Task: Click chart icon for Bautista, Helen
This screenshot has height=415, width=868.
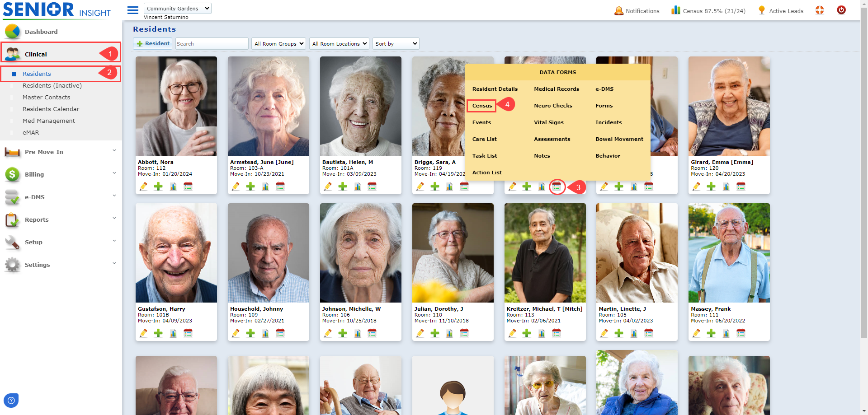Action: coord(358,187)
